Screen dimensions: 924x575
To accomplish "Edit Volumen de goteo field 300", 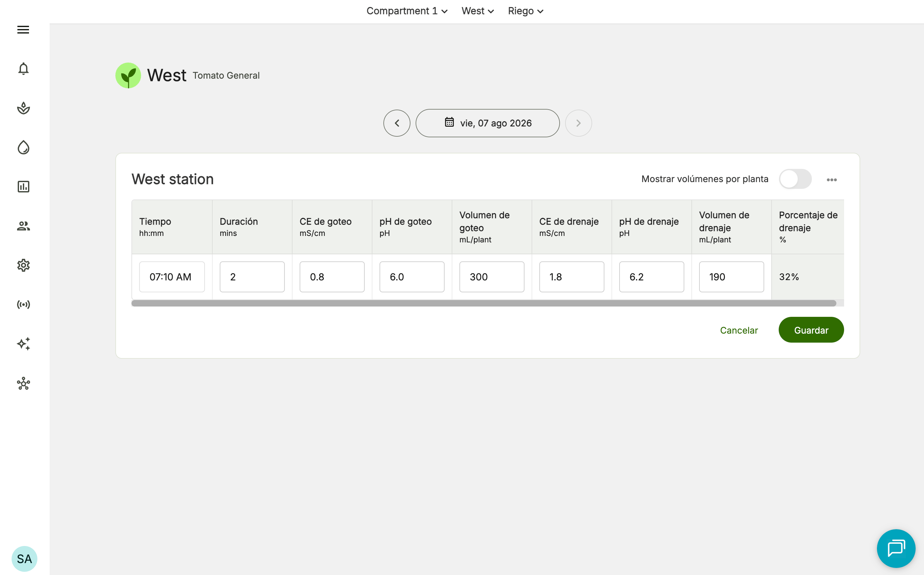I will (x=491, y=277).
